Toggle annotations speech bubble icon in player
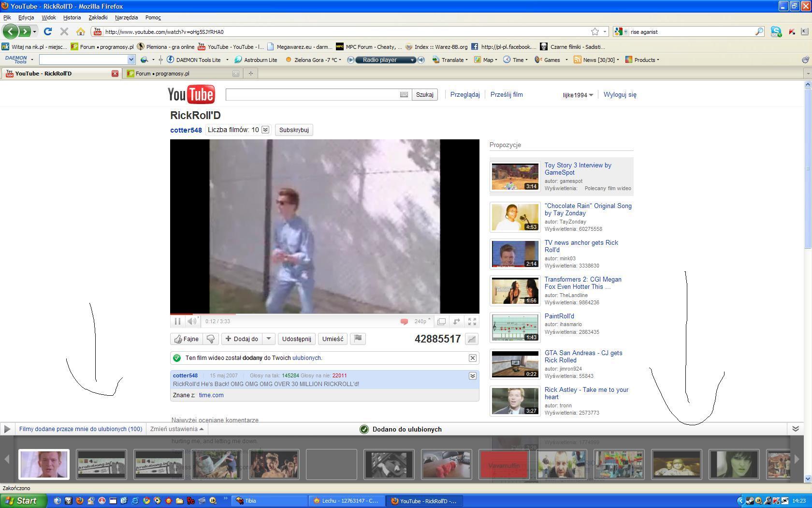Viewport: 812px width, 508px height. coord(404,322)
